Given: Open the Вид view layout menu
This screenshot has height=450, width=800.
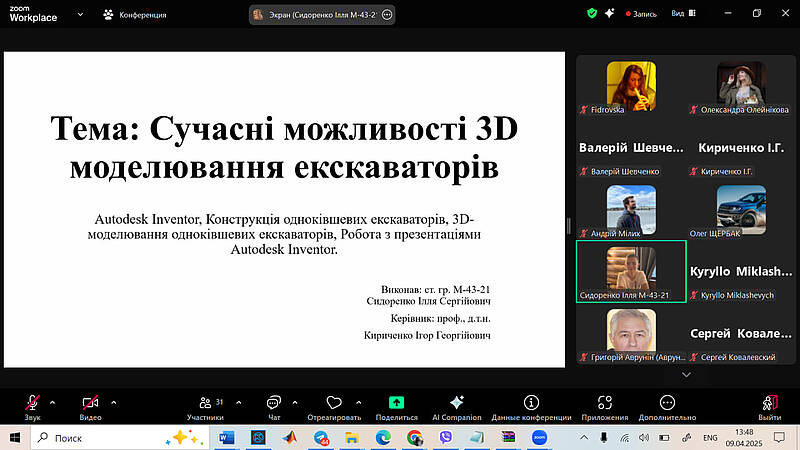Looking at the screenshot, I should tap(683, 14).
